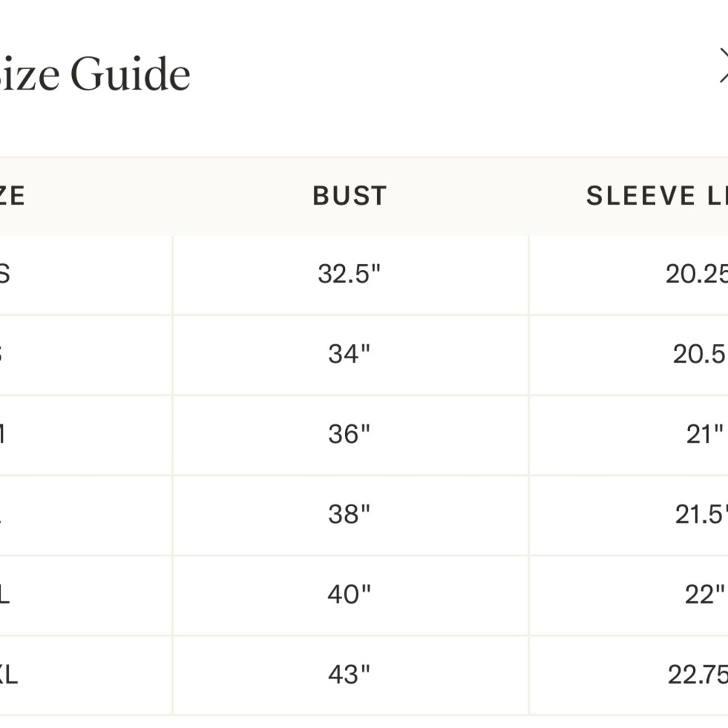Select the size label beside 40" bust
Image resolution: width=728 pixels, height=728 pixels.
coord(4,595)
